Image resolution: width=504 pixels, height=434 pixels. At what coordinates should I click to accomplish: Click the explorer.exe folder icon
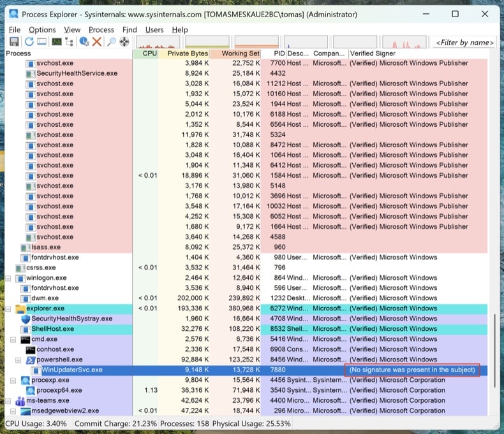coord(20,309)
